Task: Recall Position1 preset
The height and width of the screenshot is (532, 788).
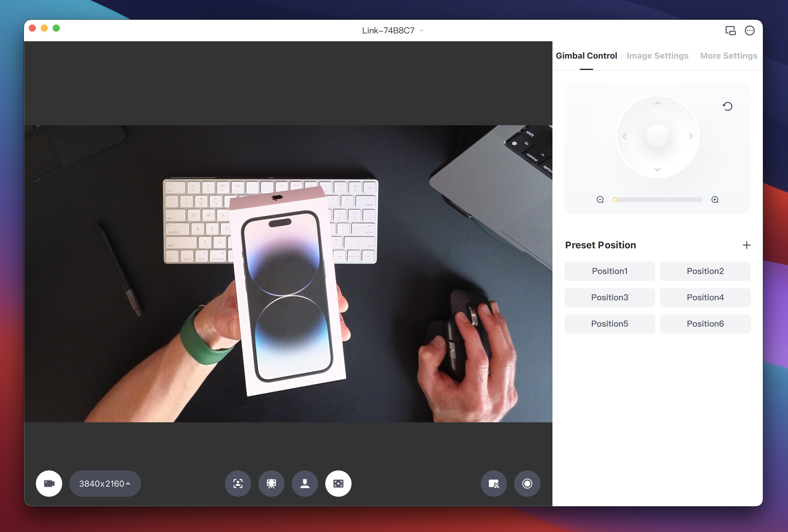Action: pyautogui.click(x=609, y=271)
